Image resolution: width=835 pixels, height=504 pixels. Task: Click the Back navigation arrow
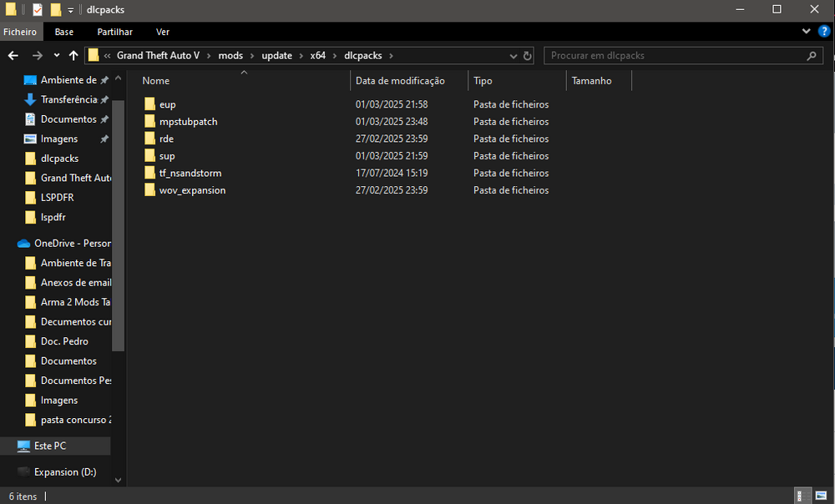coord(13,56)
